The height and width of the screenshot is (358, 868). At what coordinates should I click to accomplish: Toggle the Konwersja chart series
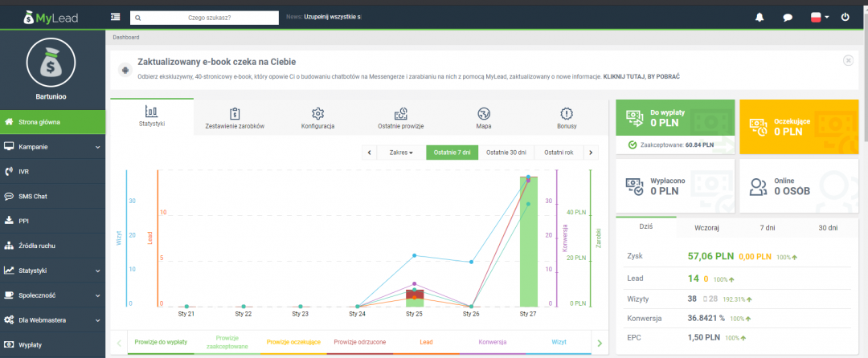pos(492,342)
